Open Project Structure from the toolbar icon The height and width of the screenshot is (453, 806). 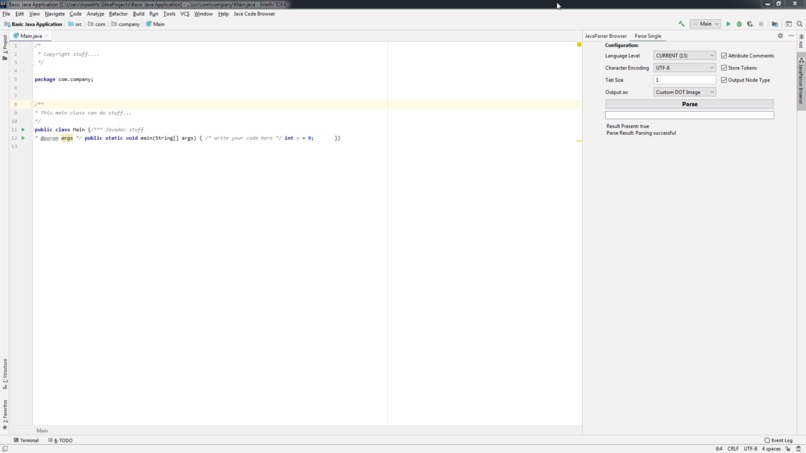coord(775,24)
